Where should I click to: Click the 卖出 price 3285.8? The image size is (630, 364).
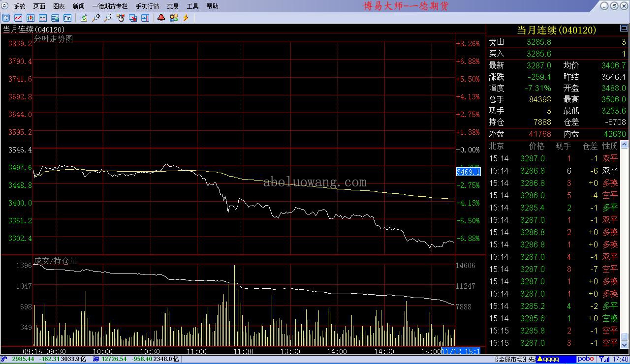[x=538, y=42]
